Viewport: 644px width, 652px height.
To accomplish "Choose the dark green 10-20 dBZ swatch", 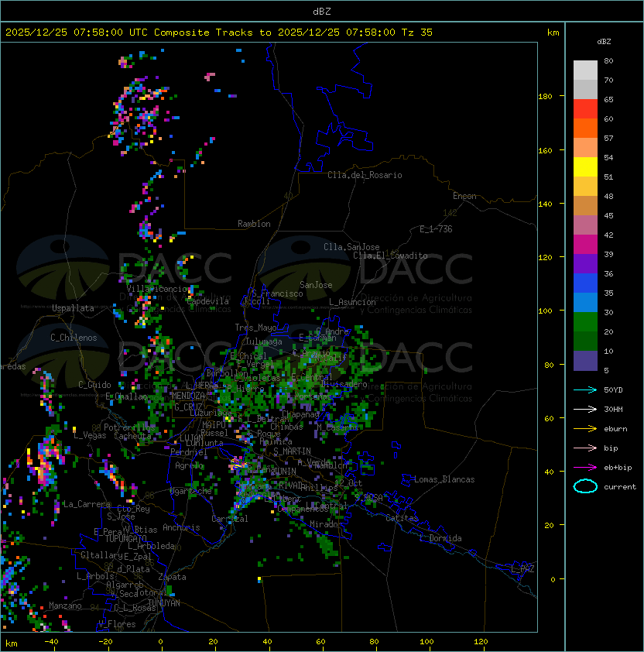I will click(x=585, y=341).
